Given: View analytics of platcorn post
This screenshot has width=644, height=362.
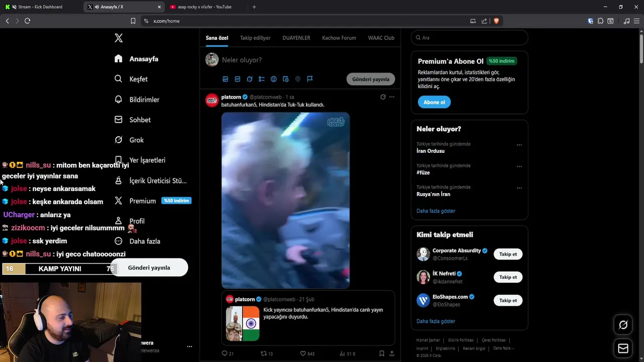Looking at the screenshot, I should (x=348, y=353).
